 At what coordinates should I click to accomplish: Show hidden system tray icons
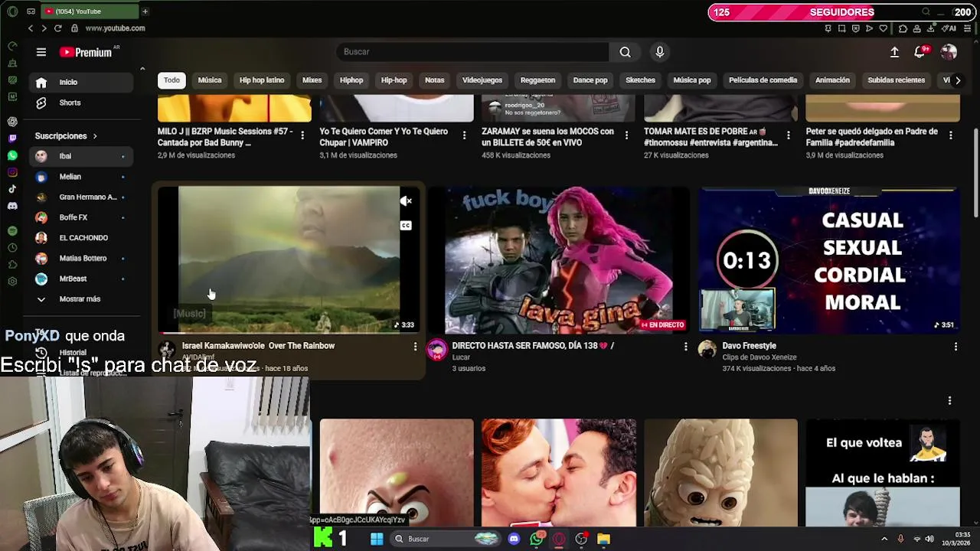pos(884,539)
